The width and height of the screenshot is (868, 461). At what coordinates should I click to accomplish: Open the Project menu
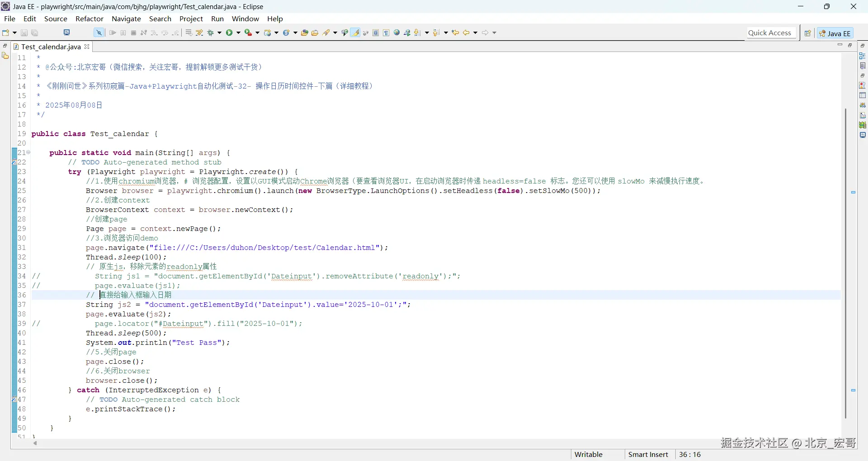pos(191,19)
